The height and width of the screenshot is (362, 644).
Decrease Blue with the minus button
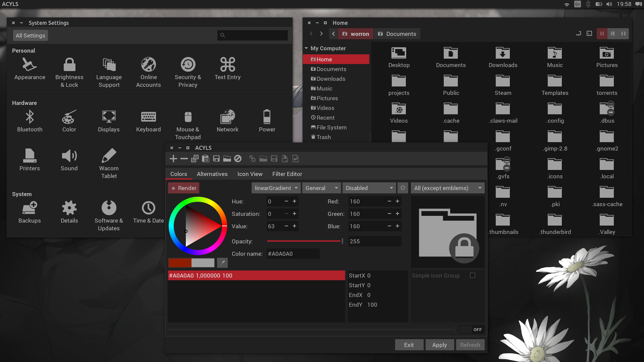pos(389,226)
